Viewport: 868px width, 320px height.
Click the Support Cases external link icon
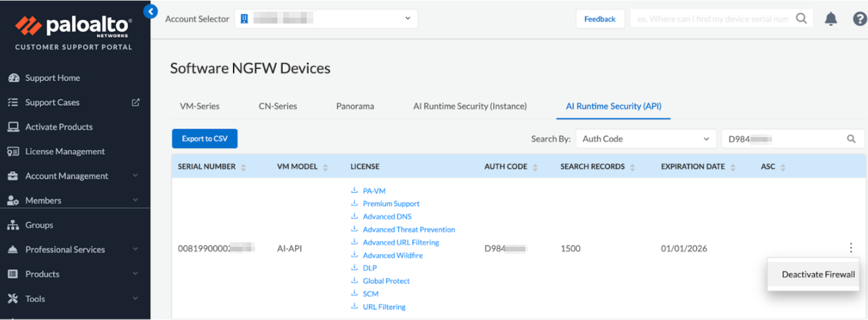pos(136,103)
